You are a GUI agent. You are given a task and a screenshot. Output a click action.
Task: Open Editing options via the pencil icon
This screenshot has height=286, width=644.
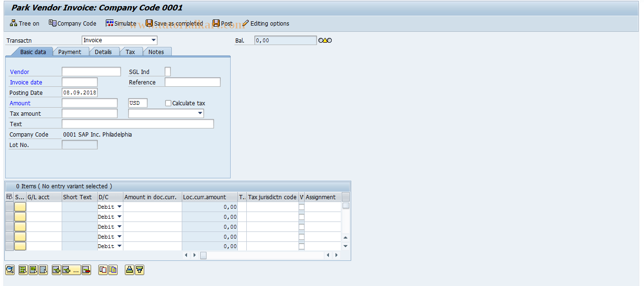click(x=246, y=23)
